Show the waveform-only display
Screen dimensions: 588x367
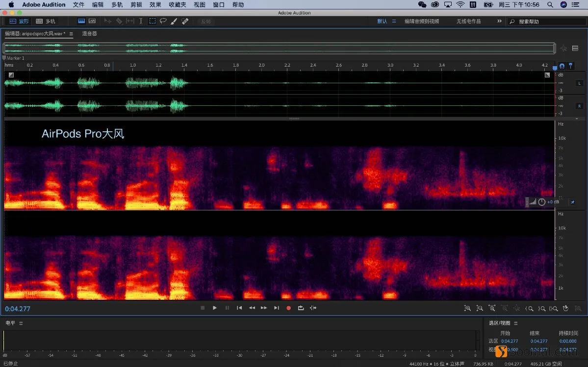(x=81, y=21)
